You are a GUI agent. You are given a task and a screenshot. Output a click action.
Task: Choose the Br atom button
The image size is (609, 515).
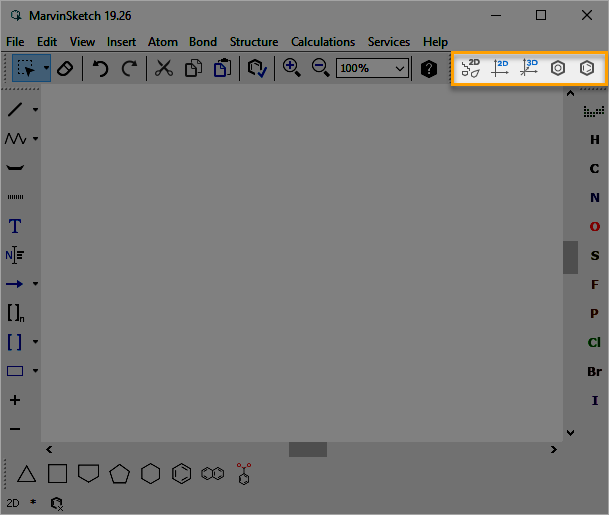pos(595,372)
